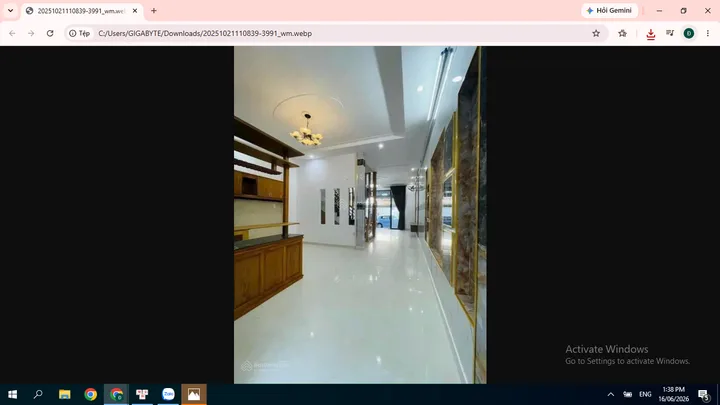
Task: Open the Chrome profile avatar
Action: point(689,33)
